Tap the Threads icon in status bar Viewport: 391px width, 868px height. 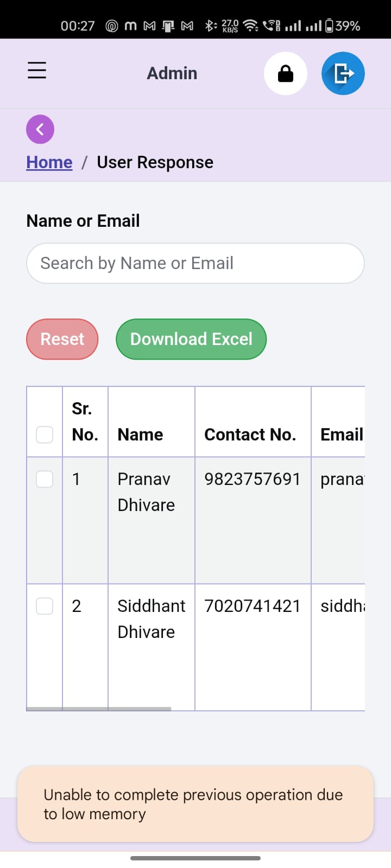[x=112, y=25]
